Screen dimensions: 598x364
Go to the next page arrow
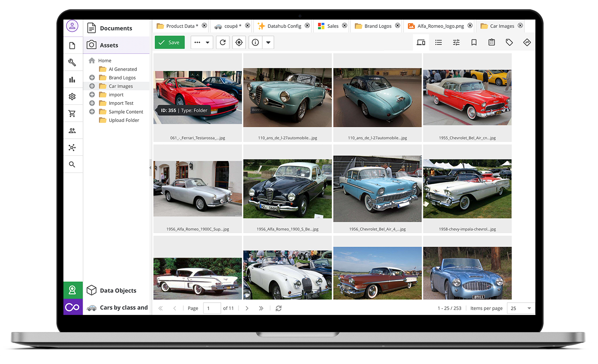point(247,308)
